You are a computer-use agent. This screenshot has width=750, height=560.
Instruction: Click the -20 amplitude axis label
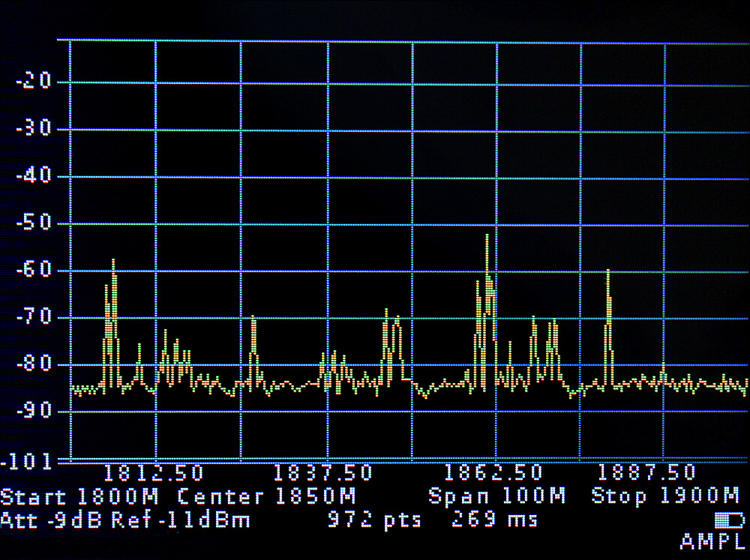pyautogui.click(x=33, y=80)
